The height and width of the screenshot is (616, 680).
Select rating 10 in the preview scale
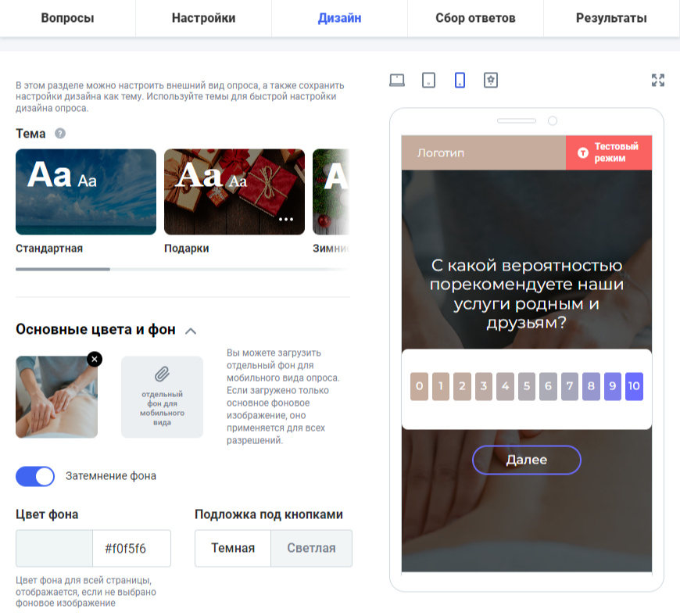(x=634, y=386)
